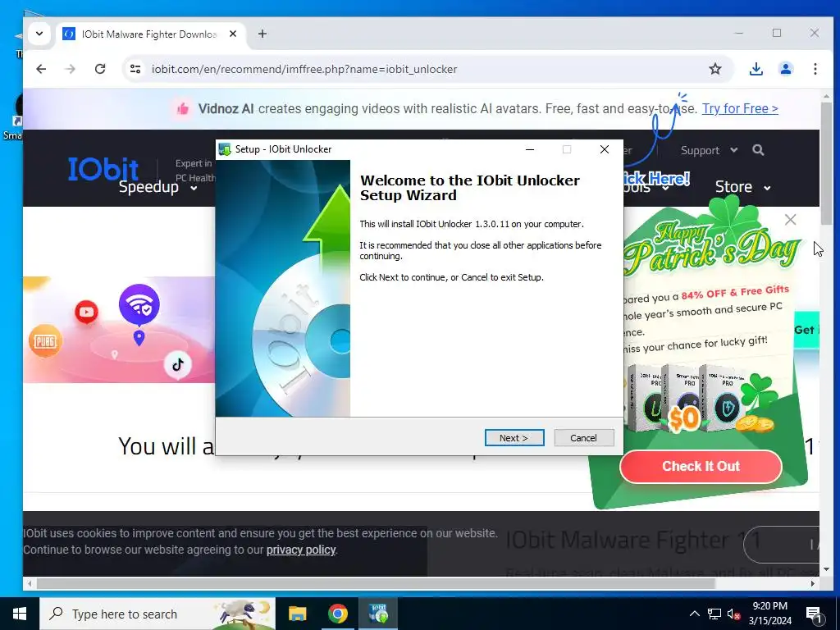Click the PUBG icon in the banner

coord(45,340)
